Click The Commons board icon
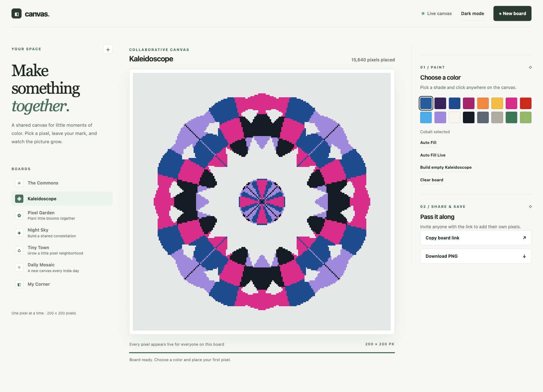Screen dimensions: 543x392 (x=19, y=183)
